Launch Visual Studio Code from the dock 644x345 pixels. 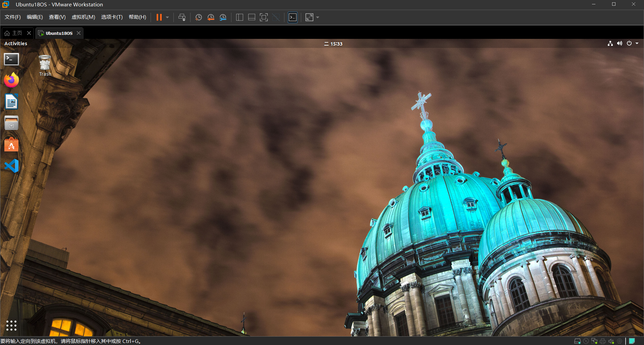click(11, 166)
